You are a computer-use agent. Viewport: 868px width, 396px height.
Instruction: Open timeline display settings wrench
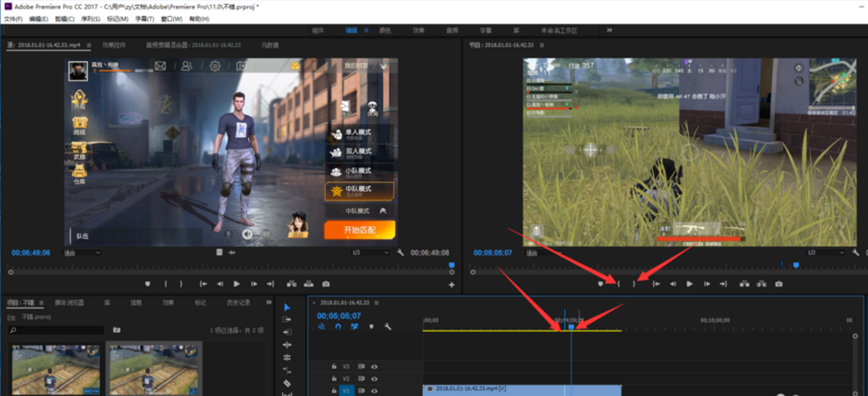[387, 327]
